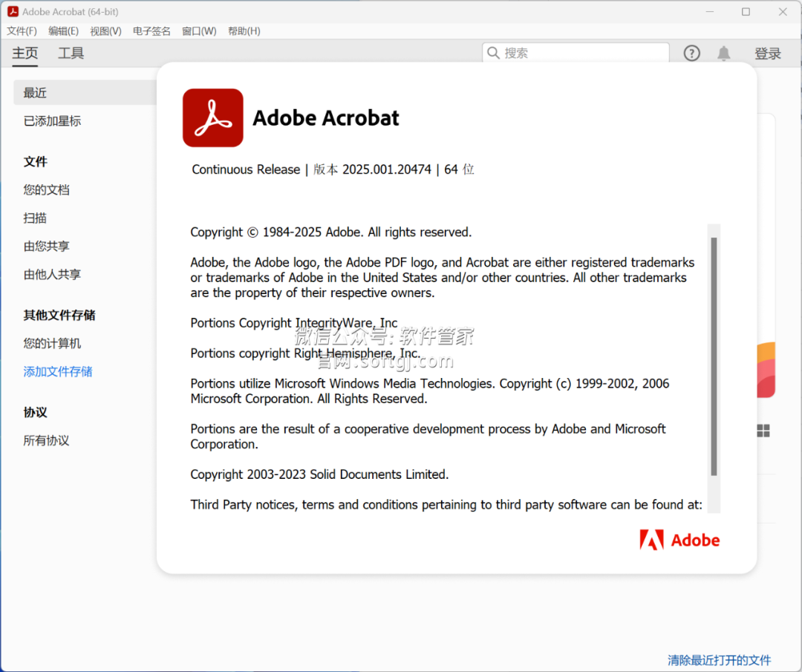This screenshot has width=802, height=672.
Task: Click the 登录 sign-in button
Action: pyautogui.click(x=768, y=53)
